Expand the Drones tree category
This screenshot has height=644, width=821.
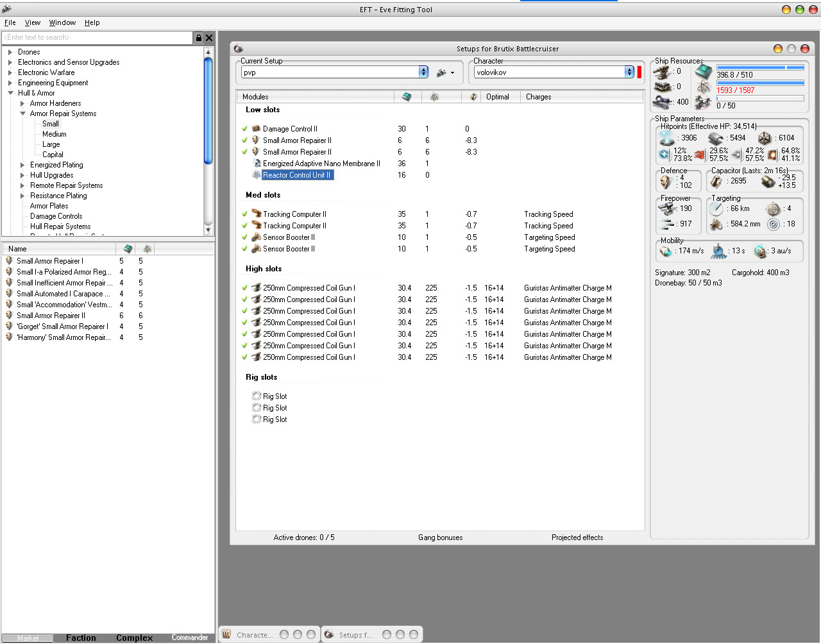coord(10,52)
